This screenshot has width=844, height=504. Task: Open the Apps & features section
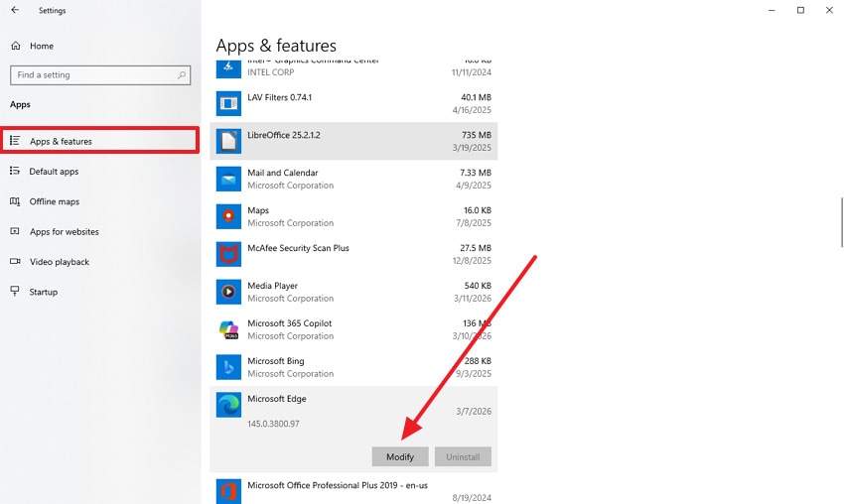click(100, 141)
